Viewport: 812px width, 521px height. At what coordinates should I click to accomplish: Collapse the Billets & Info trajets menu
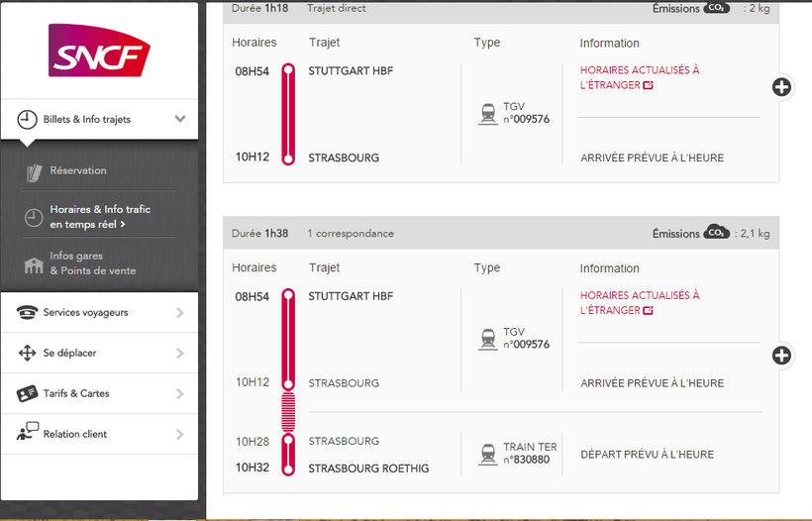(180, 119)
